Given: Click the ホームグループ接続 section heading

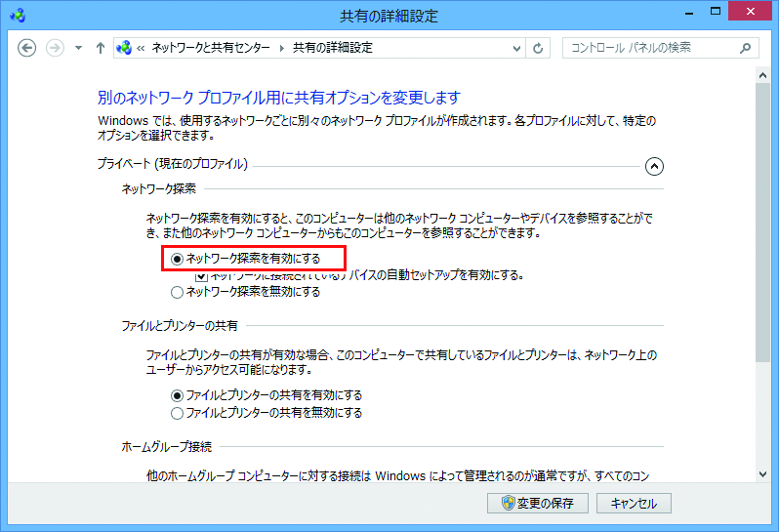Looking at the screenshot, I should (x=166, y=446).
